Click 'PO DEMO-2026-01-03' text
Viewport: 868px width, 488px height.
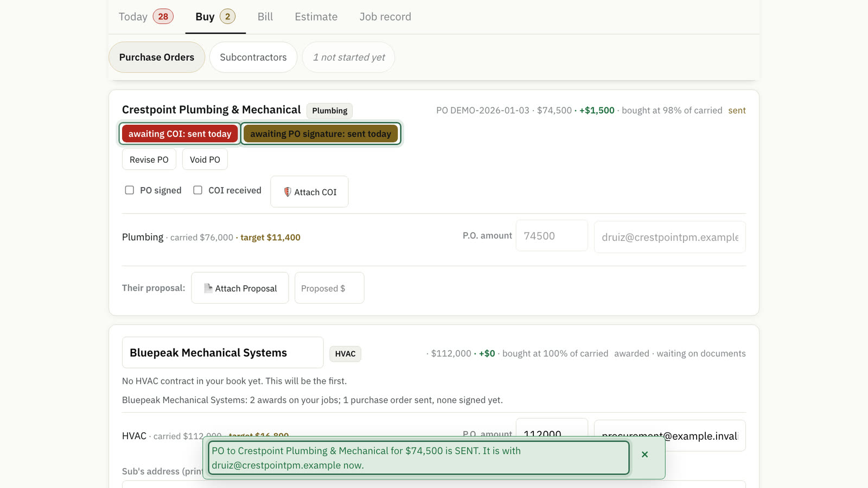483,111
